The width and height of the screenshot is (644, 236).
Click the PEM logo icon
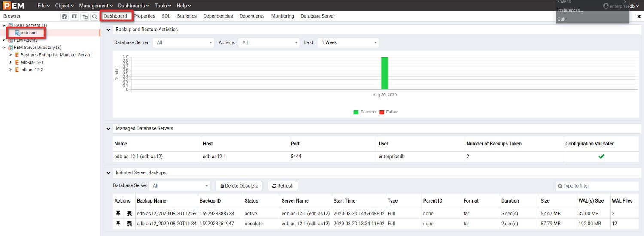coord(14,6)
